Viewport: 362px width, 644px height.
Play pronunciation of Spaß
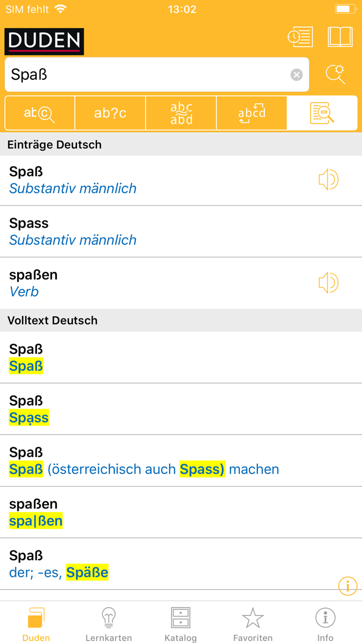328,180
